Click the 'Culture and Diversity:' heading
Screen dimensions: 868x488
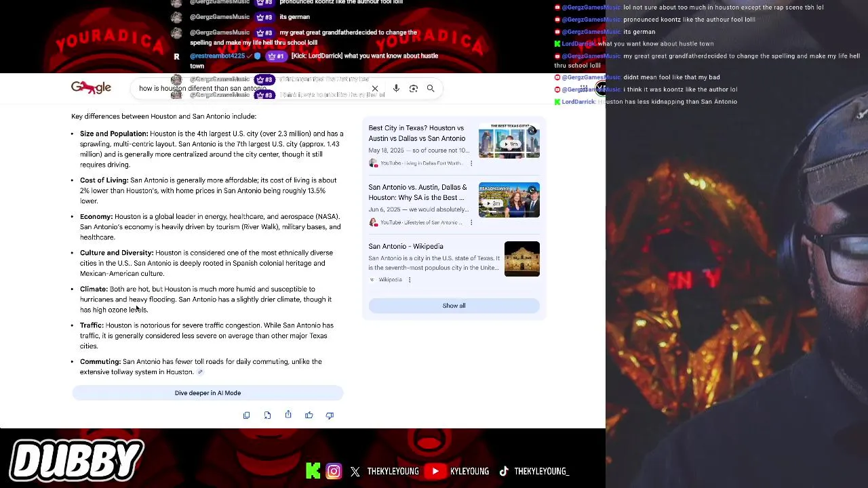(x=117, y=253)
